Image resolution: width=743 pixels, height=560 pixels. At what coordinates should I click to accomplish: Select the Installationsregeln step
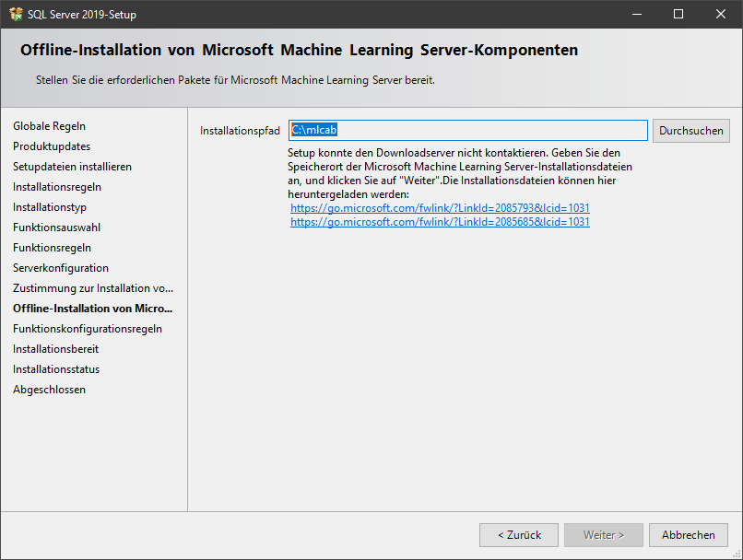57,187
